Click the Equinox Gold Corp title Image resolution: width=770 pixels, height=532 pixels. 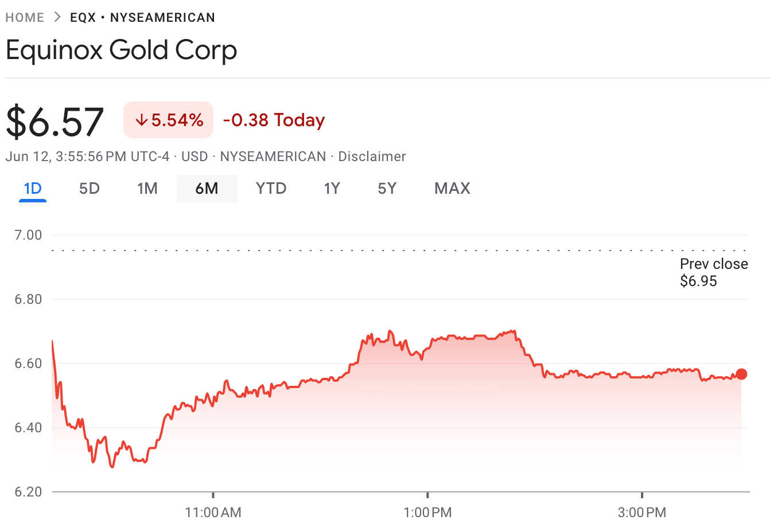pyautogui.click(x=121, y=50)
